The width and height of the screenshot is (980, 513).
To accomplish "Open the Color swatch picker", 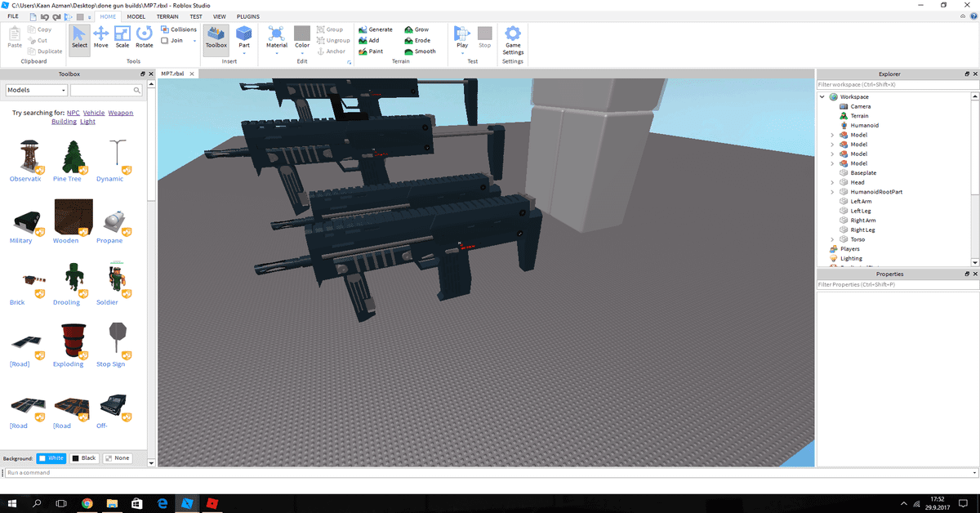I will pyautogui.click(x=302, y=33).
